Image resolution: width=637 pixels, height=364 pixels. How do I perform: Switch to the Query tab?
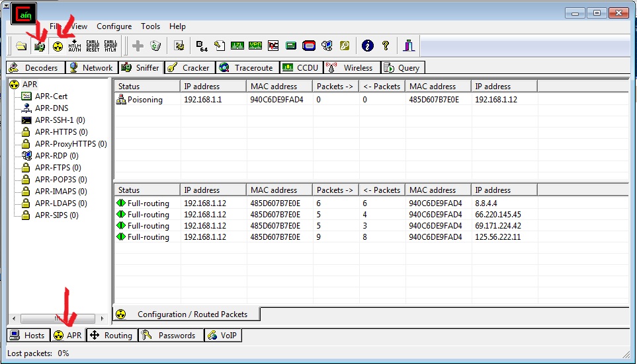pyautogui.click(x=403, y=68)
